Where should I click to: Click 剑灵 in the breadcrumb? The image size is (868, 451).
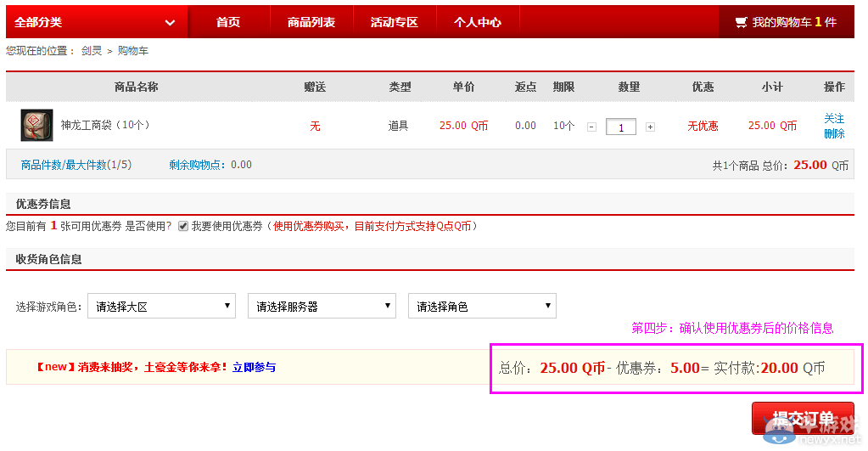tap(92, 51)
